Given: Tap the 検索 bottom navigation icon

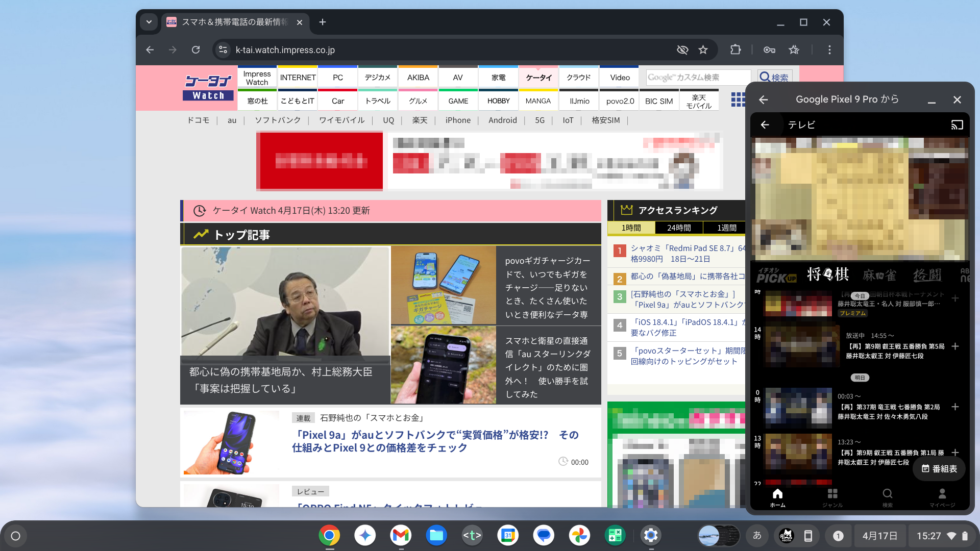Looking at the screenshot, I should [x=888, y=497].
